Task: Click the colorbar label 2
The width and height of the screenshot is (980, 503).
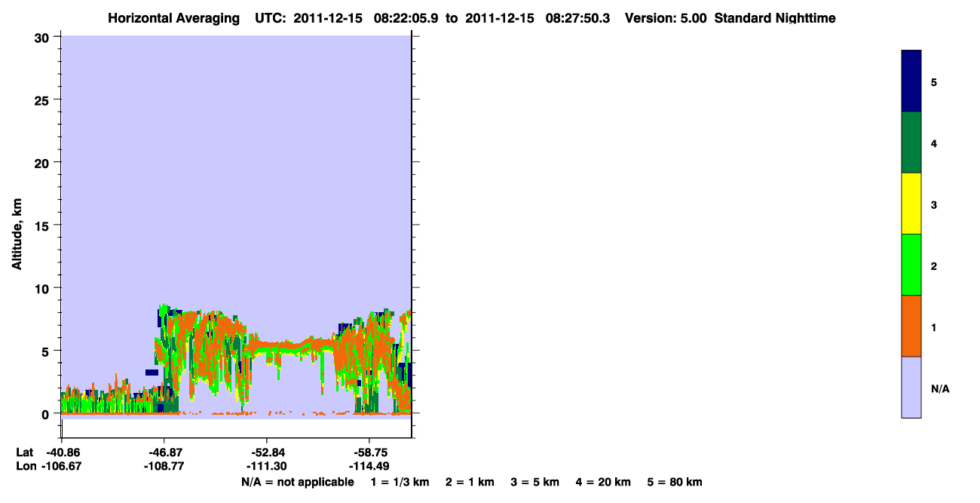Action: pyautogui.click(x=934, y=265)
